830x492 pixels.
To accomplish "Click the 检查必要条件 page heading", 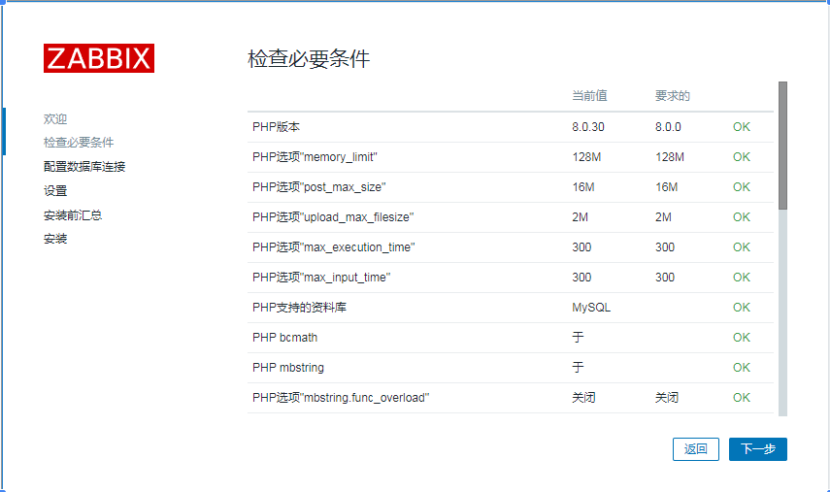I will (309, 59).
